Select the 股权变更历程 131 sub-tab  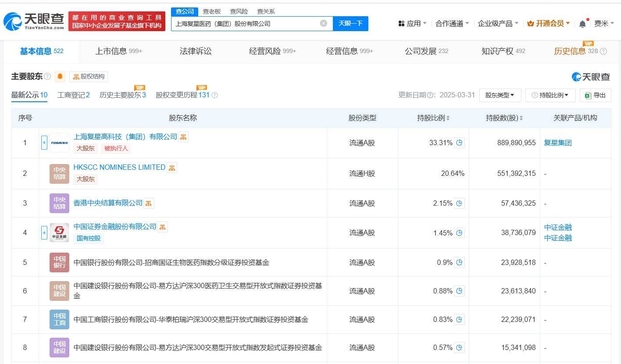(182, 95)
